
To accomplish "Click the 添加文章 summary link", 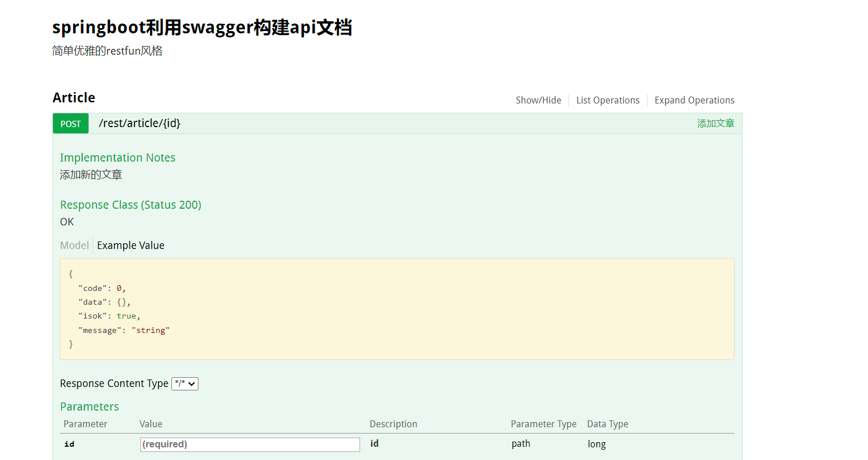I will [x=716, y=124].
